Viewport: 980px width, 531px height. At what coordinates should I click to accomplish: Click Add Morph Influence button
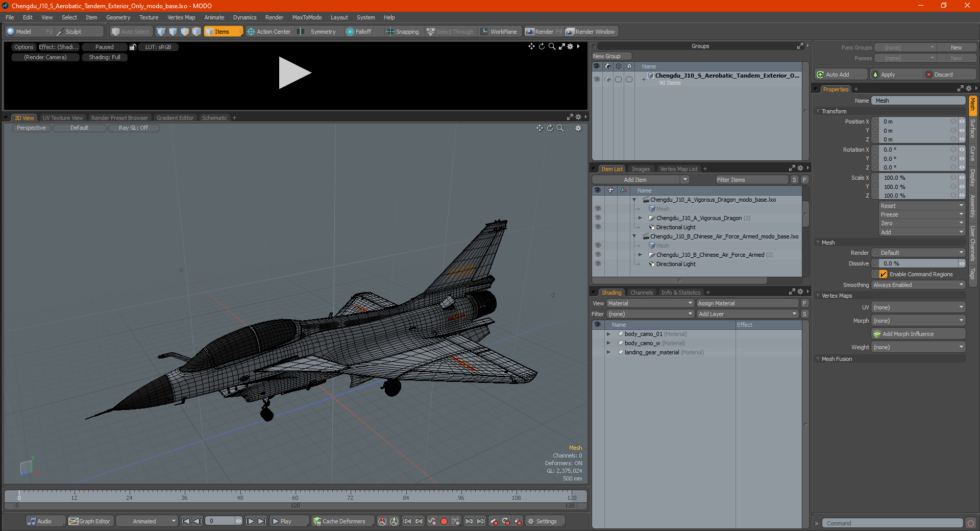click(x=918, y=334)
